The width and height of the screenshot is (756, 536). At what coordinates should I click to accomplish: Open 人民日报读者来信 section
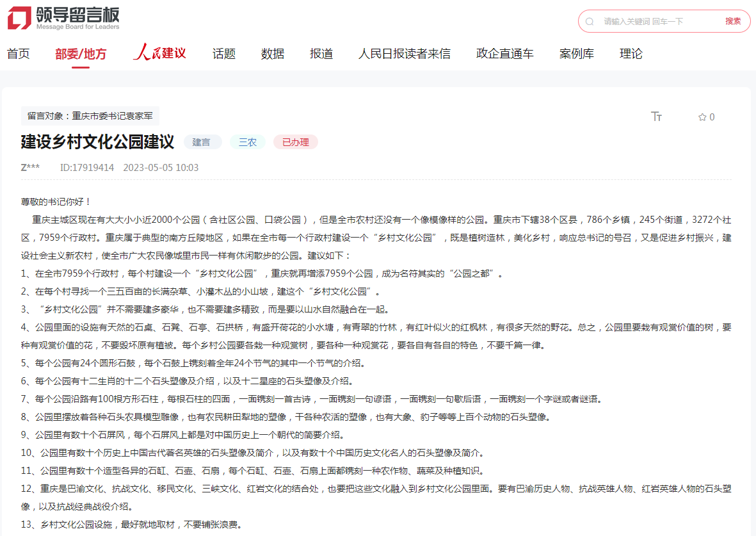point(404,54)
